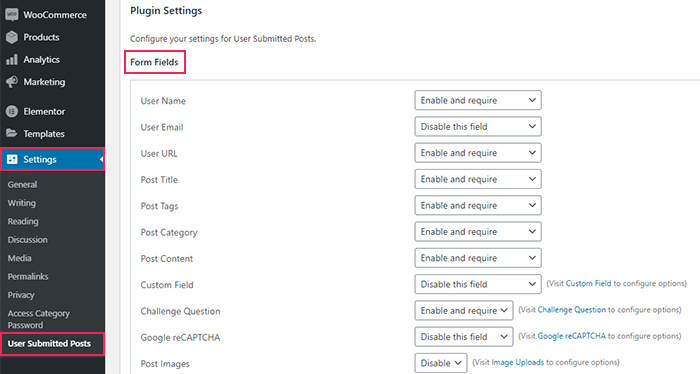Screen dimensions: 700x374
Task: Click the Templates folder icon
Action: (12, 133)
